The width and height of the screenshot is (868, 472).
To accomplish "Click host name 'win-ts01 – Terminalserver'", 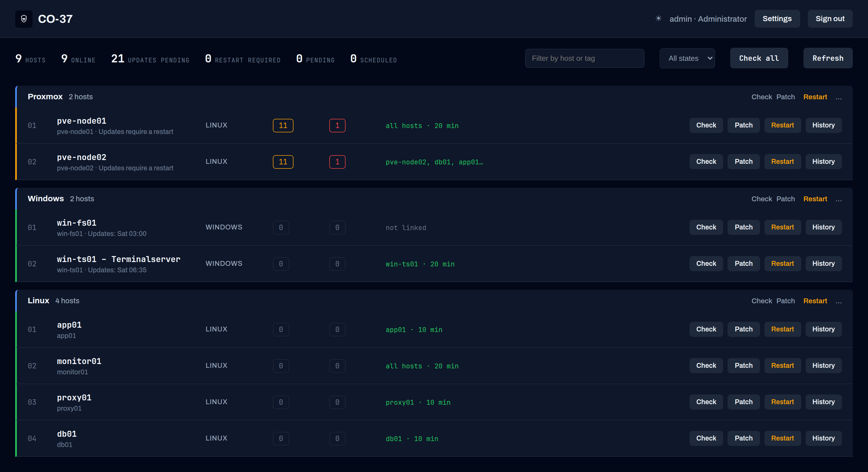I will click(119, 259).
